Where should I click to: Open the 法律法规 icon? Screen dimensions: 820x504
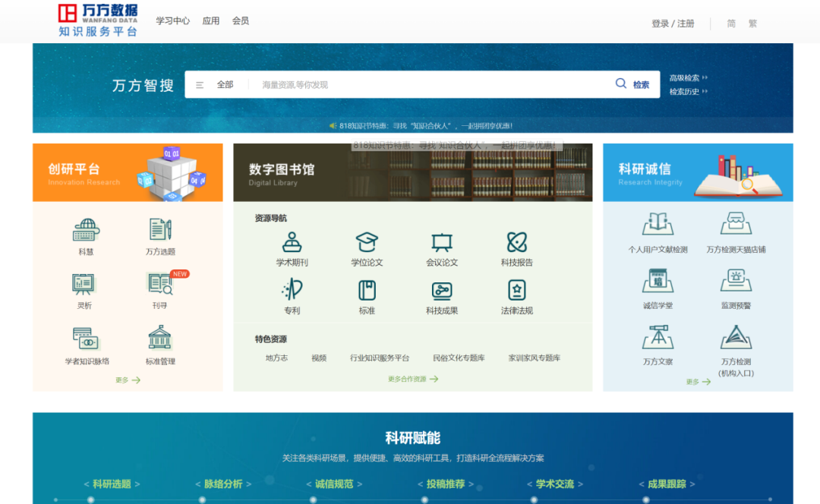point(517,290)
